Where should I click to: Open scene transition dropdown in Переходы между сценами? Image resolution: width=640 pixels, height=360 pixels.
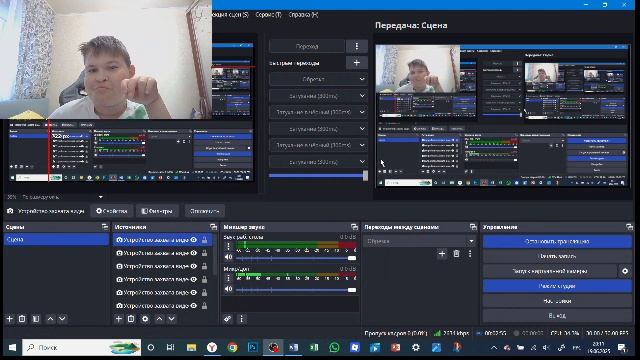coord(420,241)
